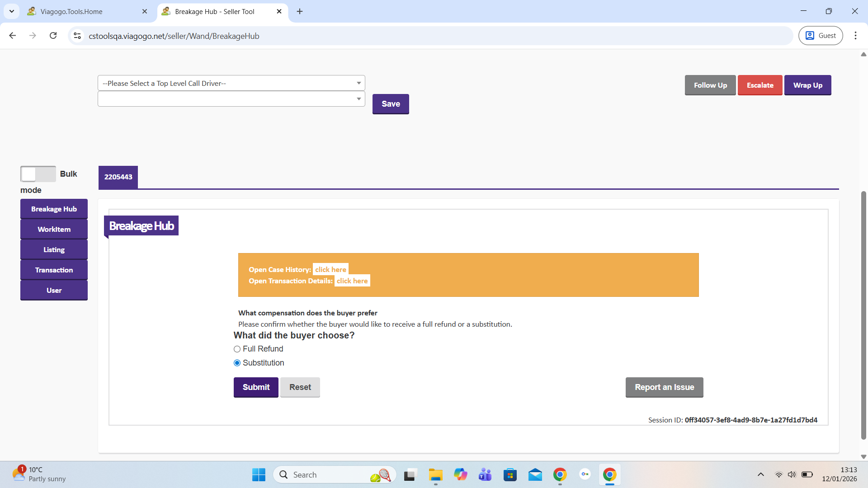This screenshot has width=868, height=488.
Task: Toggle the Bulk mode switch
Action: (x=38, y=174)
